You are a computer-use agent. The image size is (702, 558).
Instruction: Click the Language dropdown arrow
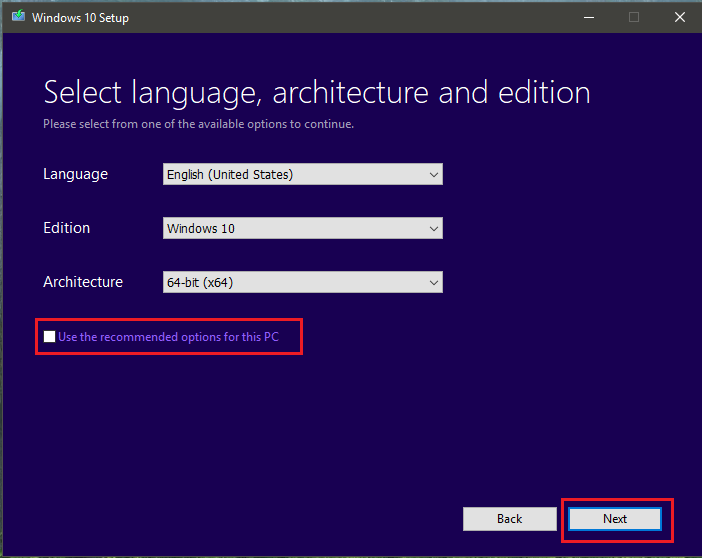(433, 174)
